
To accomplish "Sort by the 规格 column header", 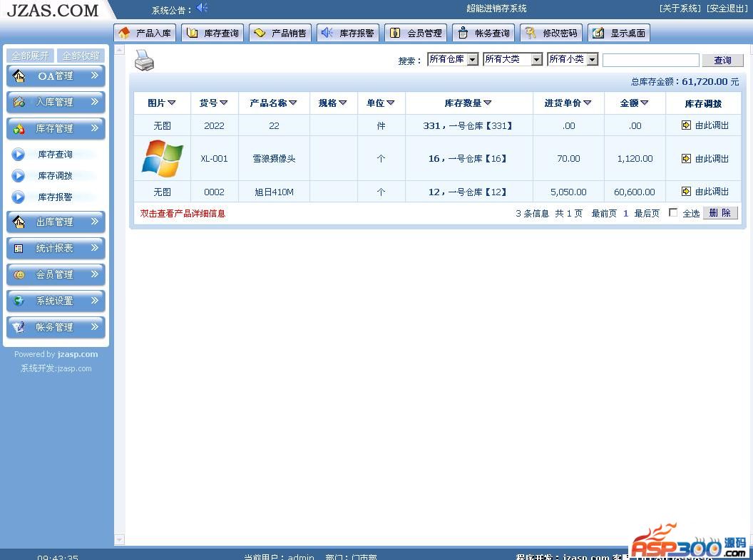I will click(x=333, y=103).
